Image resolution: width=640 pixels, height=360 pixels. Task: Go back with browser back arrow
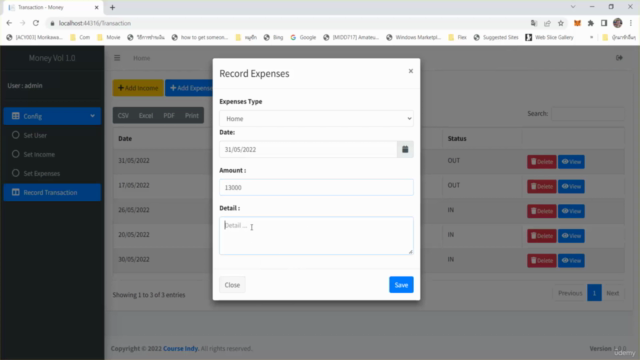tap(9, 23)
